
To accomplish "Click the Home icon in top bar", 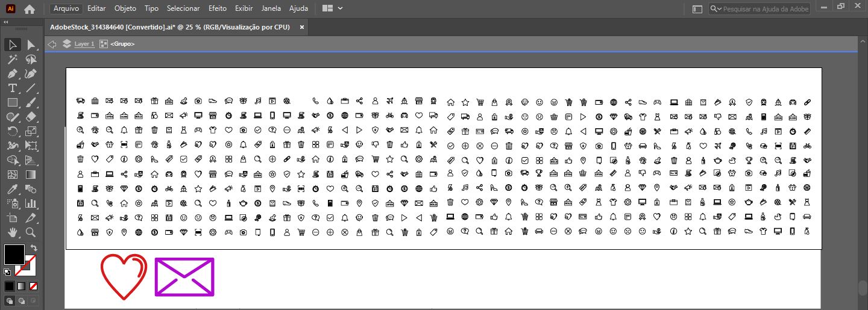I will [29, 9].
